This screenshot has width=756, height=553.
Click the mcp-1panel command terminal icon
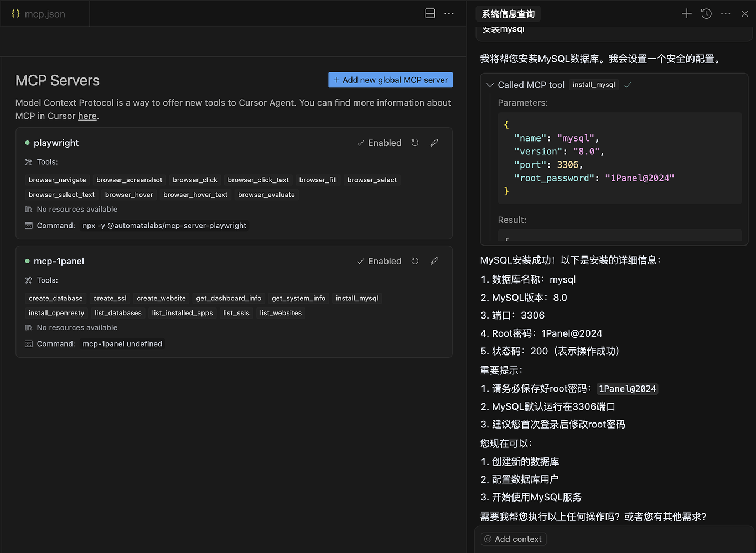pyautogui.click(x=29, y=344)
